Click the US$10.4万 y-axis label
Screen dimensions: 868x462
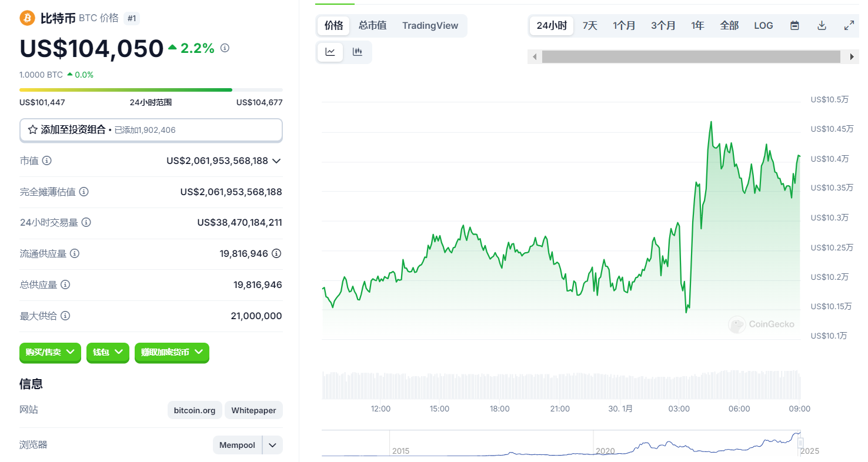830,159
